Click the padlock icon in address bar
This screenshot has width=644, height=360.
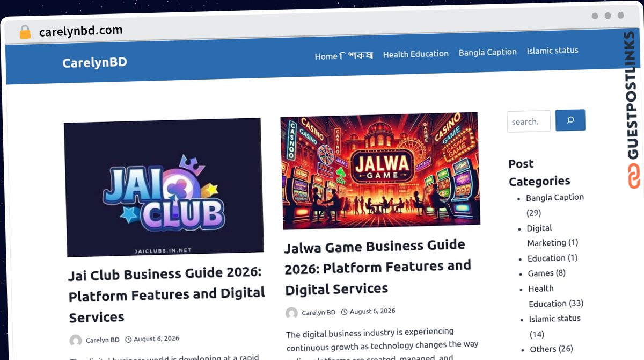coord(25,32)
